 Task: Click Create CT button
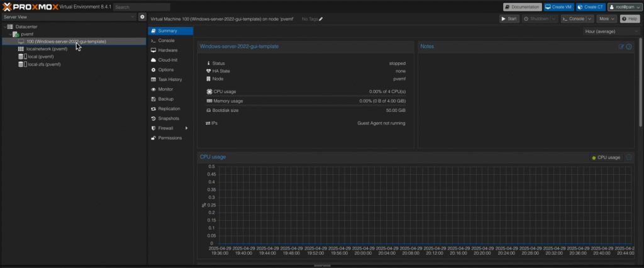(x=591, y=7)
